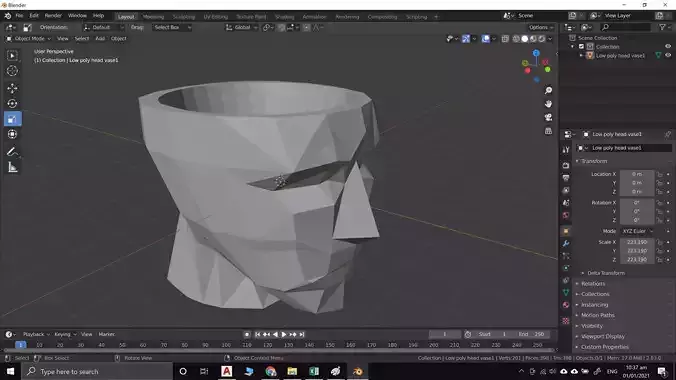The height and width of the screenshot is (380, 676).
Task: Open Material properties tab icon
Action: click(566, 305)
